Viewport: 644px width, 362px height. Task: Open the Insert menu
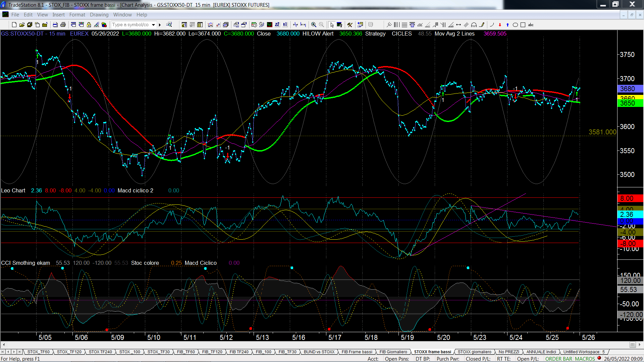point(58,15)
